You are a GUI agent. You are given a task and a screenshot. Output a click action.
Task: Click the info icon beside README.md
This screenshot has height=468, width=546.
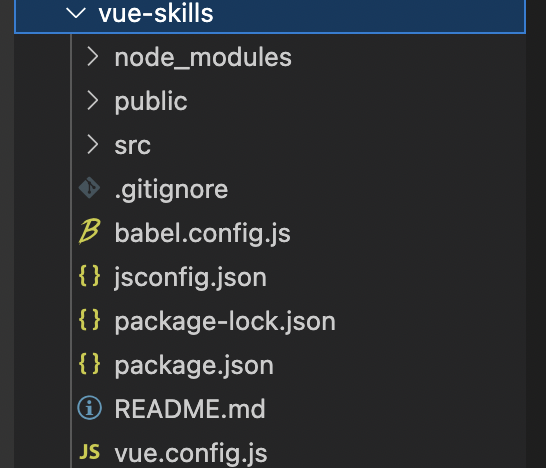[x=89, y=408]
